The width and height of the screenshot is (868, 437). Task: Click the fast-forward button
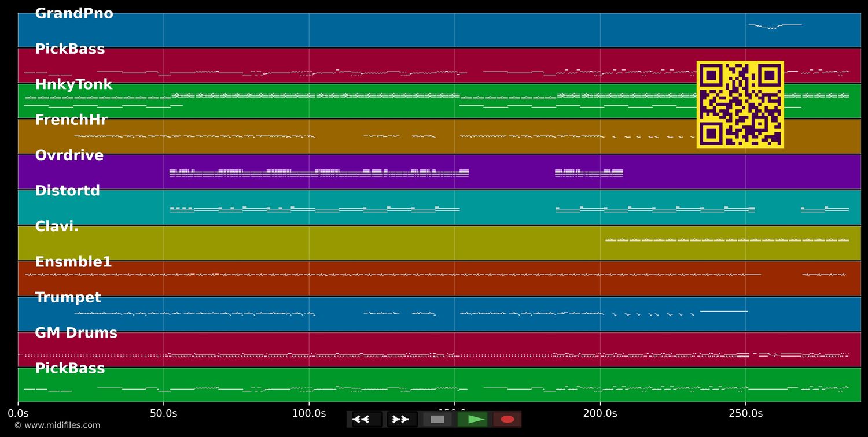tap(402, 420)
